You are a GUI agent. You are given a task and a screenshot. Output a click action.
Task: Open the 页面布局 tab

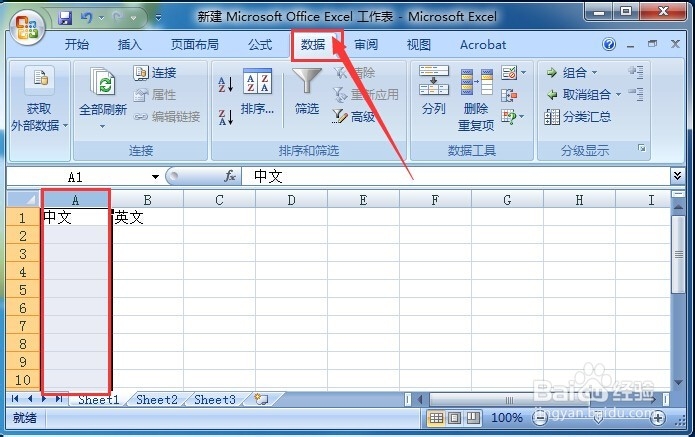[195, 44]
